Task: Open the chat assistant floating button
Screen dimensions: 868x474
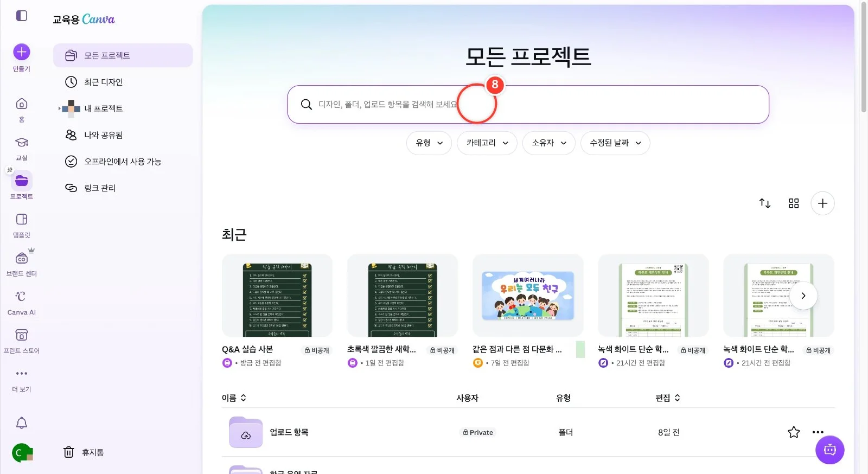Action: [x=830, y=450]
